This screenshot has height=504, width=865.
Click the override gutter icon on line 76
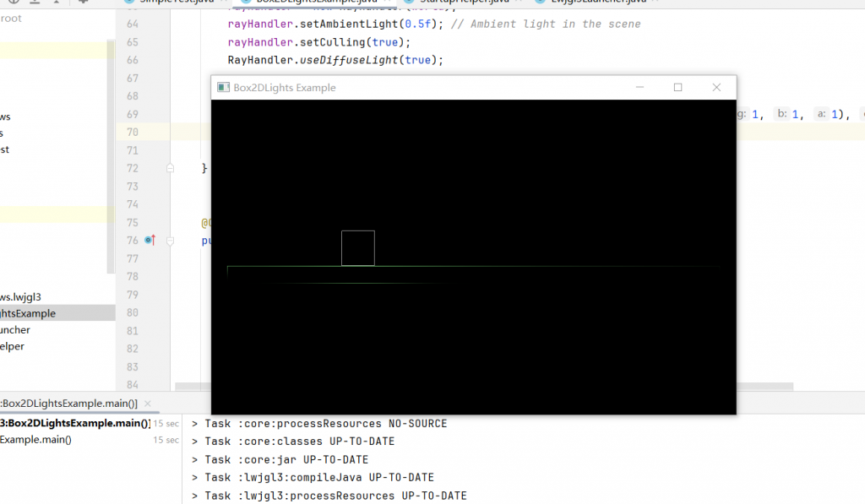[x=150, y=241]
